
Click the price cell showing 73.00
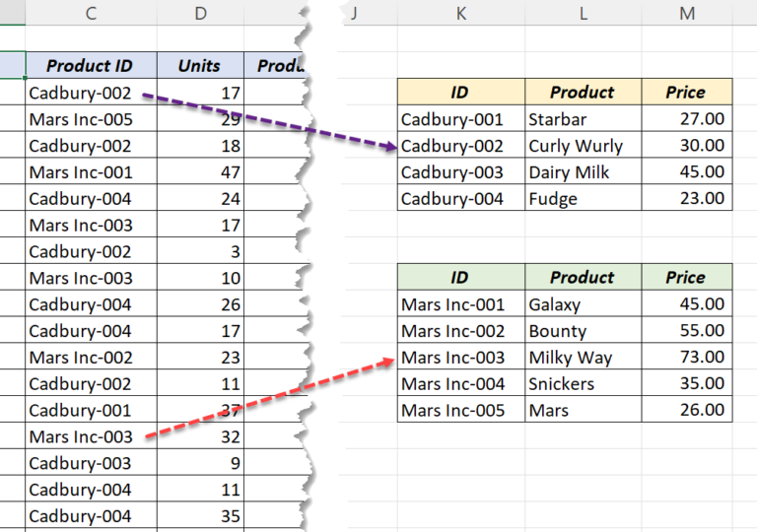686,358
